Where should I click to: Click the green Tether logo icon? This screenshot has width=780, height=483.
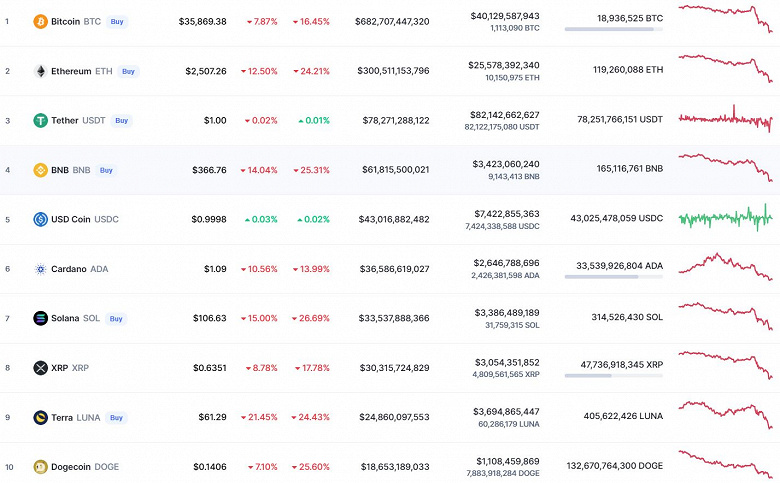(40, 120)
